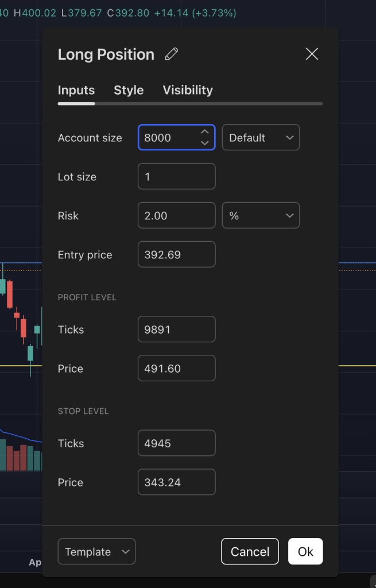Edit the Lot size value
The image size is (376, 588).
tap(176, 176)
